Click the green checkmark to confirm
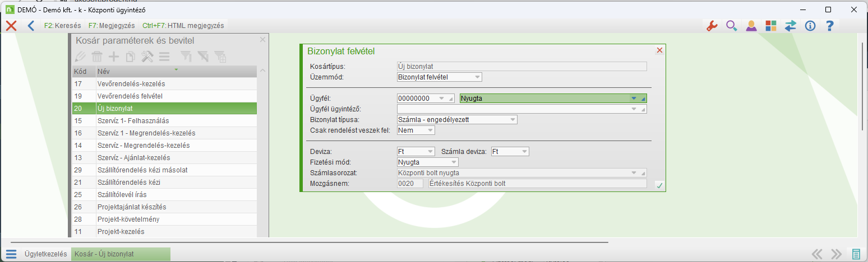Viewport: 868px width, 262px height. 659,185
